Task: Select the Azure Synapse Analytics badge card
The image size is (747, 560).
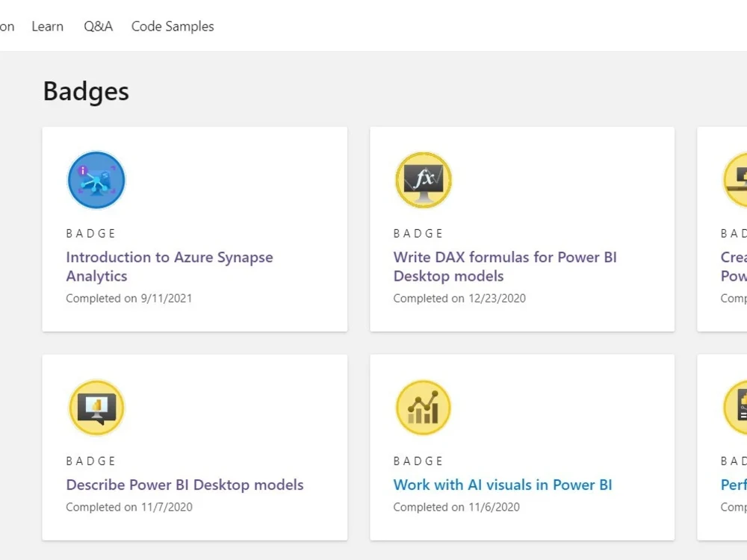Action: pyautogui.click(x=194, y=228)
